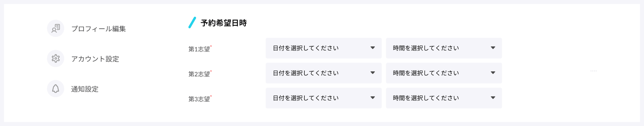This screenshot has width=644, height=126.
Task: Open the 第3志望 date dropdown
Action: click(324, 98)
